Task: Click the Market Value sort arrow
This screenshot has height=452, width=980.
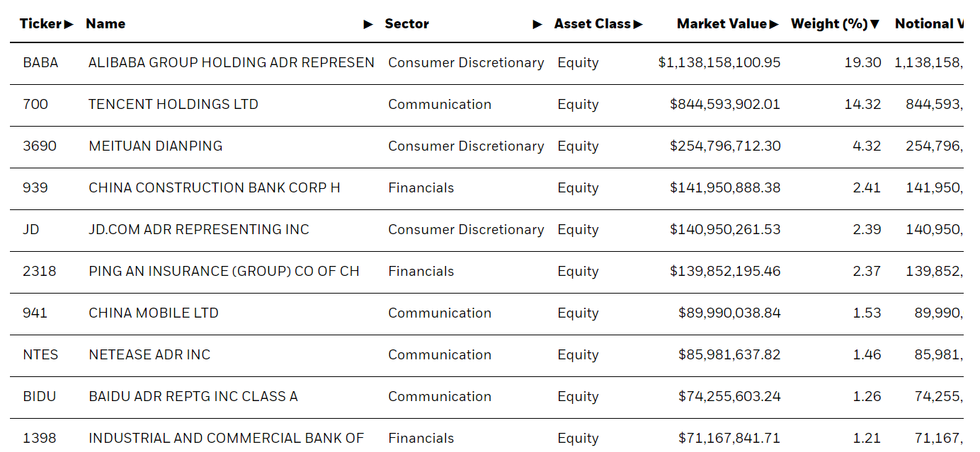Action: pos(774,24)
